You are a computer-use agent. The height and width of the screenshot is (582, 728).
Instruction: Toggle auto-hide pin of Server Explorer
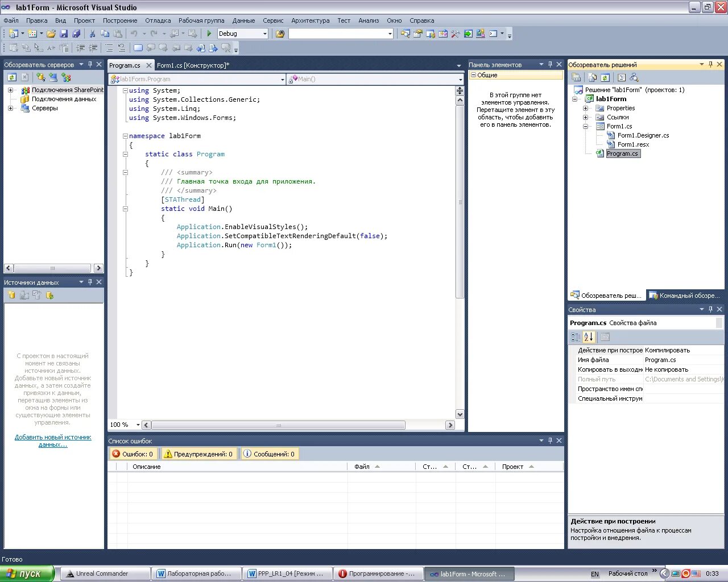click(x=90, y=65)
